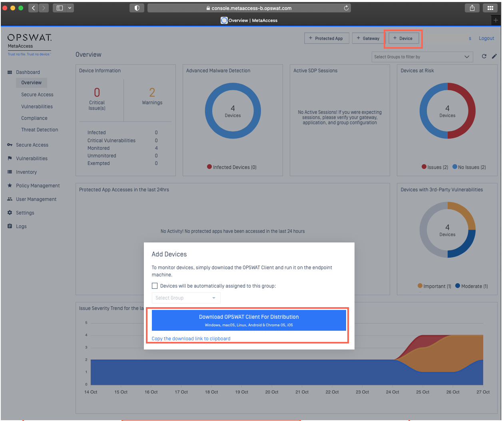
Task: Click the 3rd-Party Vulnerabilities donut chart
Action: coord(447,230)
